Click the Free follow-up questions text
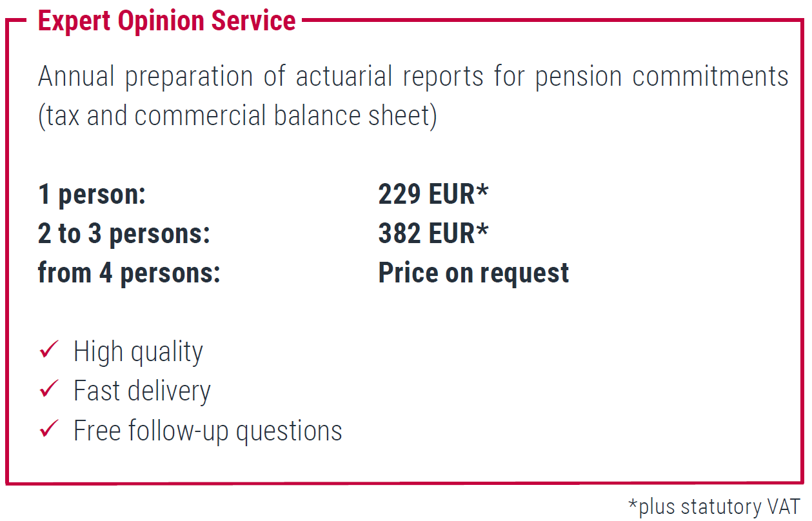The width and height of the screenshot is (812, 521). (x=208, y=430)
